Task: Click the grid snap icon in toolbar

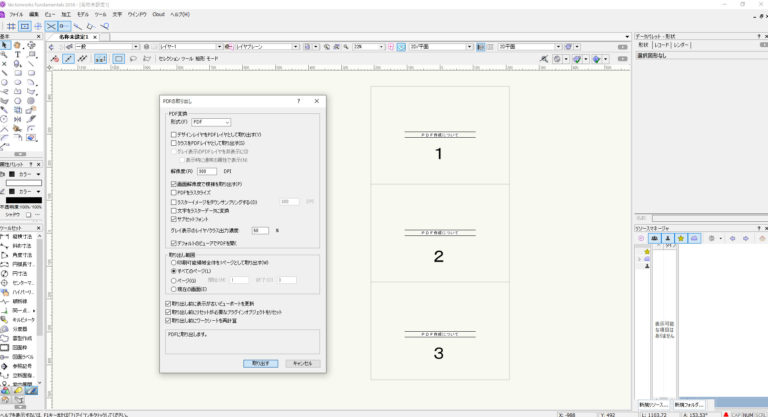Action: (9, 26)
